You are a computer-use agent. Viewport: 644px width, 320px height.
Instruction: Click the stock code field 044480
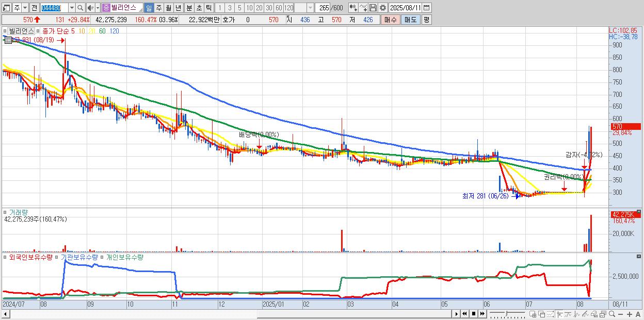pos(54,8)
